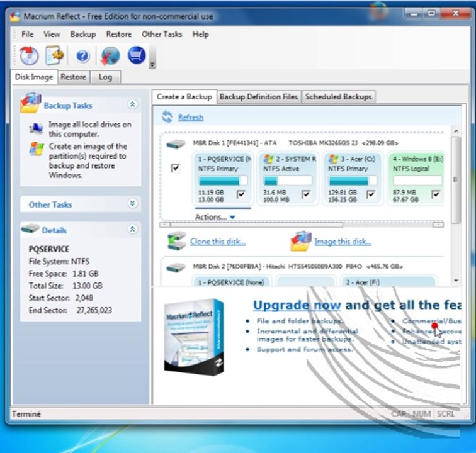
Task: Click the Clone this disk icon
Action: pyautogui.click(x=176, y=241)
